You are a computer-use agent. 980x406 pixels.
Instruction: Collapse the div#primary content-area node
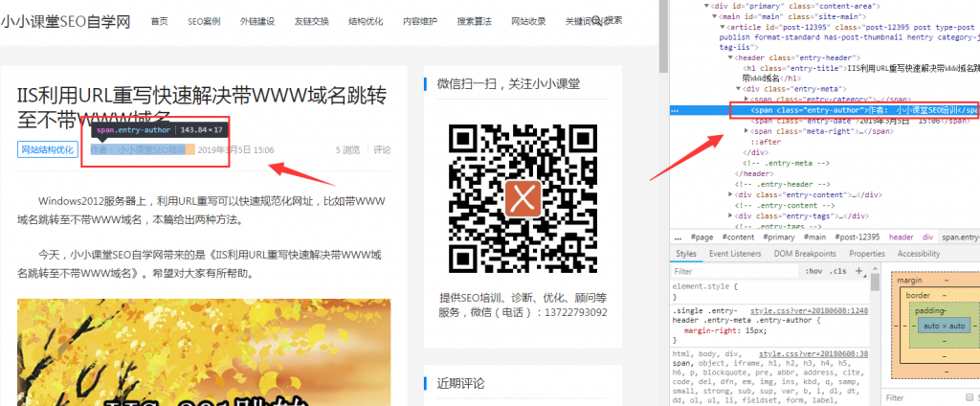[x=706, y=6]
